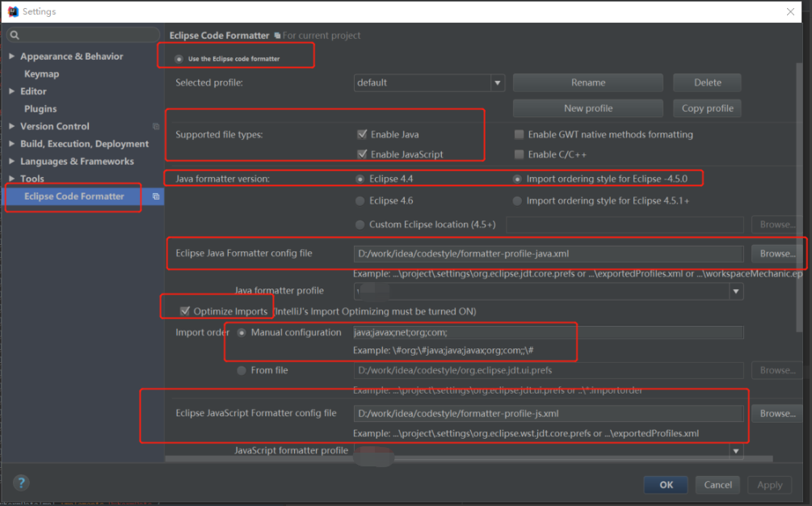Image resolution: width=812 pixels, height=506 pixels.
Task: Expand the Version Control tree node
Action: [x=11, y=126]
